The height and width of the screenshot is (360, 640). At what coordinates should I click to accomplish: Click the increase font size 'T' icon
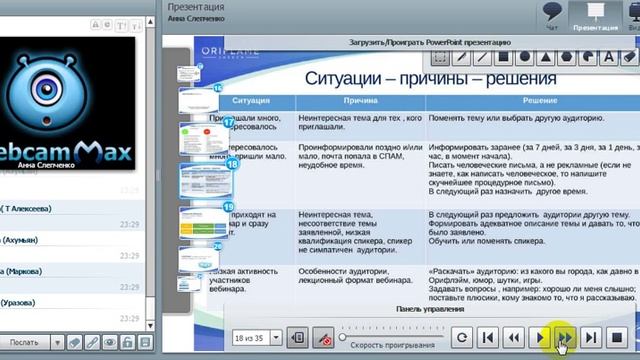pos(121,26)
